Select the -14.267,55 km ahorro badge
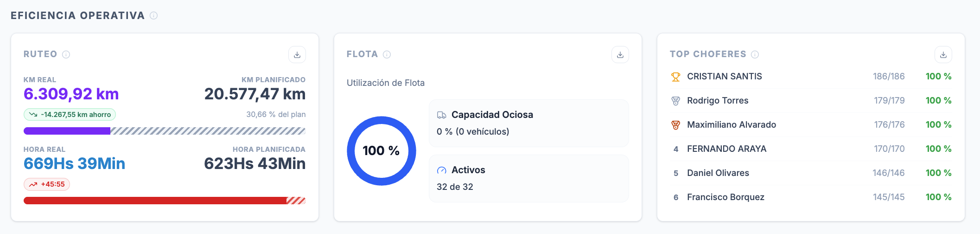 click(70, 115)
